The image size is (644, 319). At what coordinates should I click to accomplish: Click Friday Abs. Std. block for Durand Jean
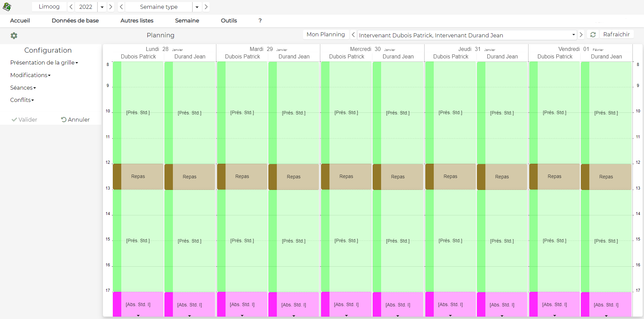pyautogui.click(x=606, y=305)
